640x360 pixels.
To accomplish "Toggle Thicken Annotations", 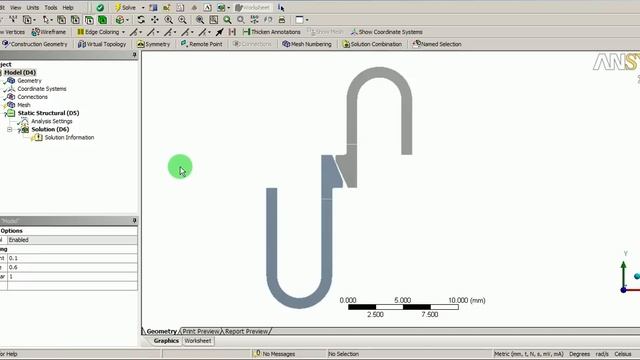I will pos(271,32).
